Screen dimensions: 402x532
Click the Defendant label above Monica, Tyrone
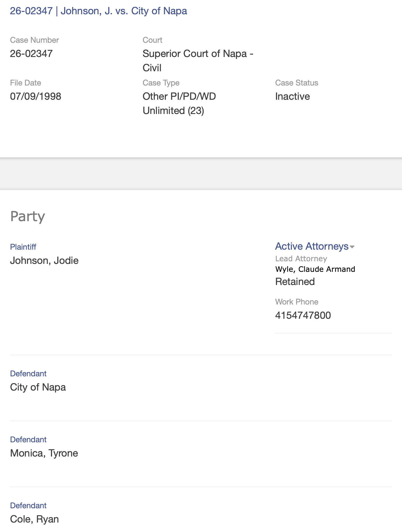28,440
